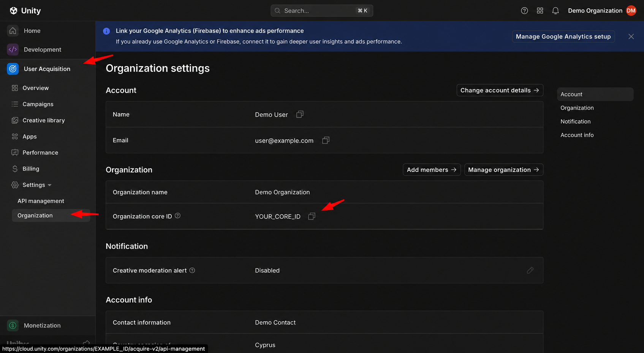This screenshot has height=353, width=644.
Task: Click the Demo Organization name in header
Action: [x=595, y=11]
